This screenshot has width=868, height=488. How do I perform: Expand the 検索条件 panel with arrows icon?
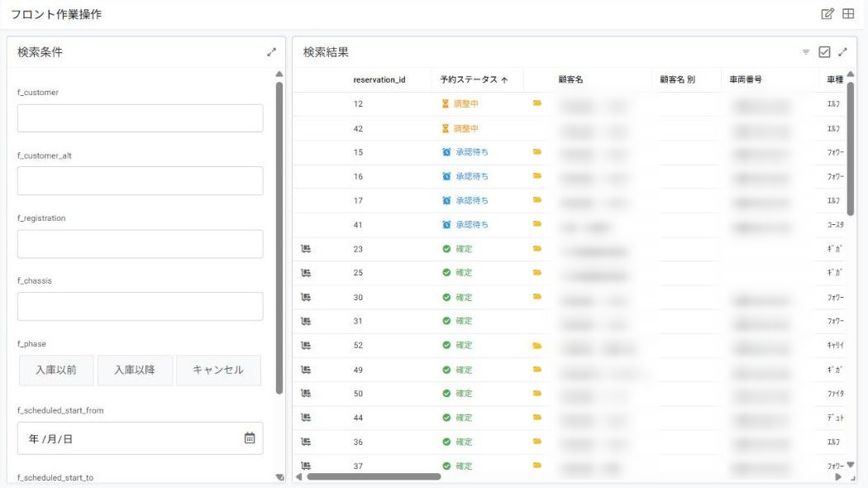[271, 52]
